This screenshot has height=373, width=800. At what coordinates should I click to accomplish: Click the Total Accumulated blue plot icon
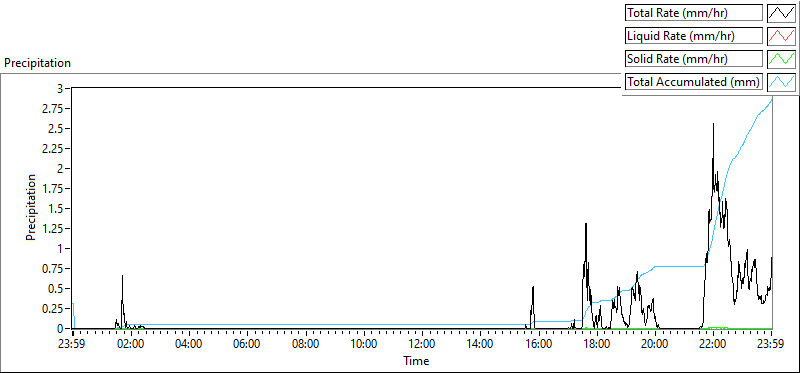(781, 82)
